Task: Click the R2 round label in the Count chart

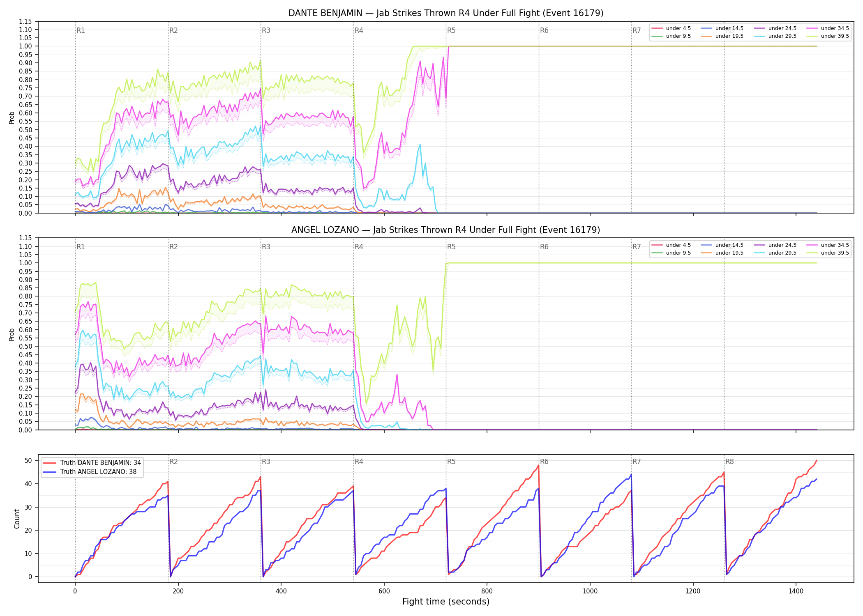Action: pyautogui.click(x=173, y=462)
